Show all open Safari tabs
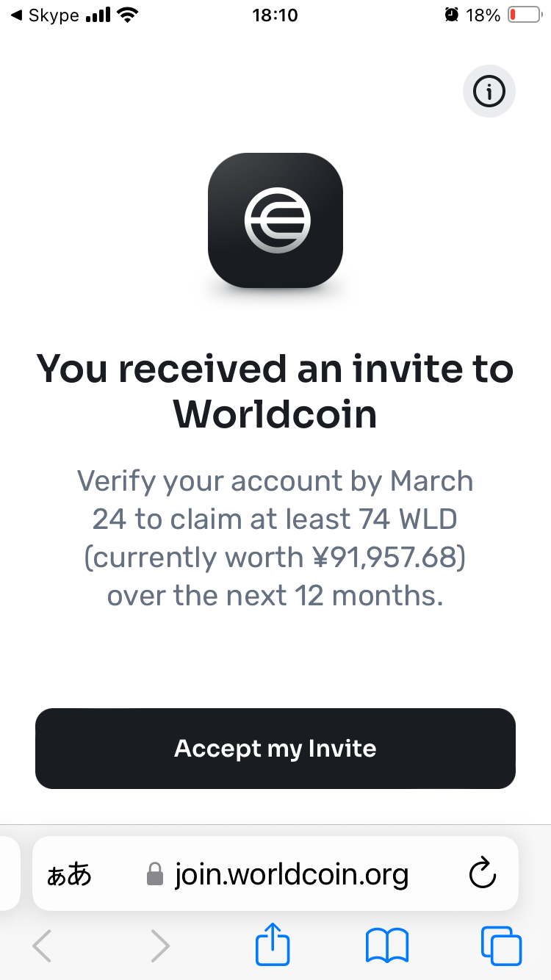 (x=501, y=945)
